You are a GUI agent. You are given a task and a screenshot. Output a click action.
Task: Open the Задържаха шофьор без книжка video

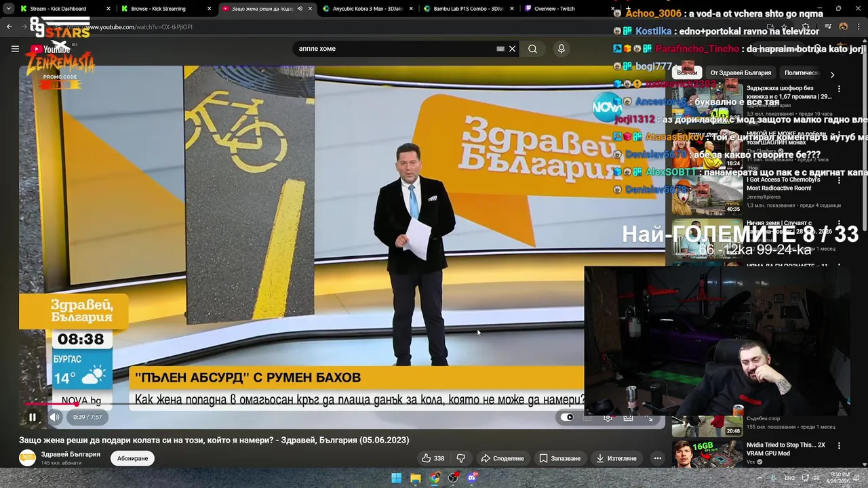(789, 92)
